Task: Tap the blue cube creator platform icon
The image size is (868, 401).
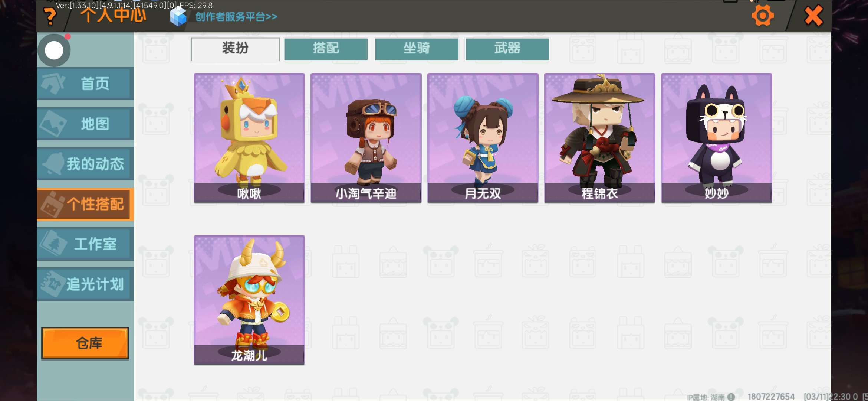Action: coord(178,17)
